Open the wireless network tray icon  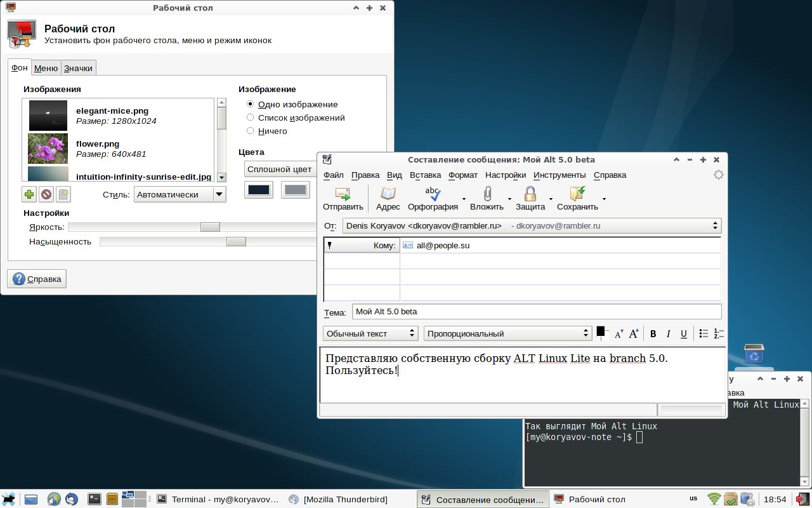click(715, 499)
